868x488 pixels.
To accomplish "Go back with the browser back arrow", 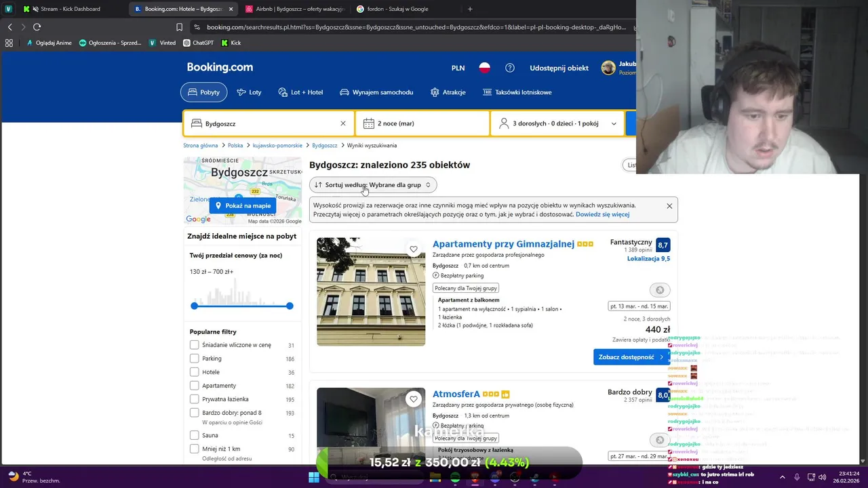I will pyautogui.click(x=9, y=27).
